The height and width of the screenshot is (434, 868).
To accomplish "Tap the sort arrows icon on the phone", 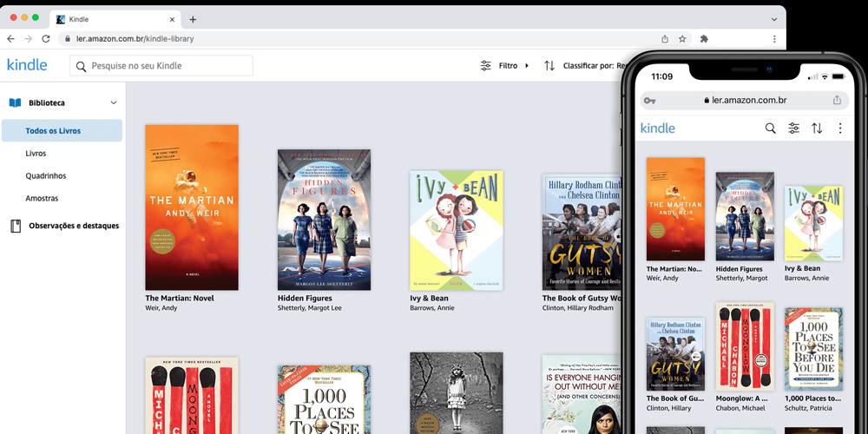I will point(817,128).
